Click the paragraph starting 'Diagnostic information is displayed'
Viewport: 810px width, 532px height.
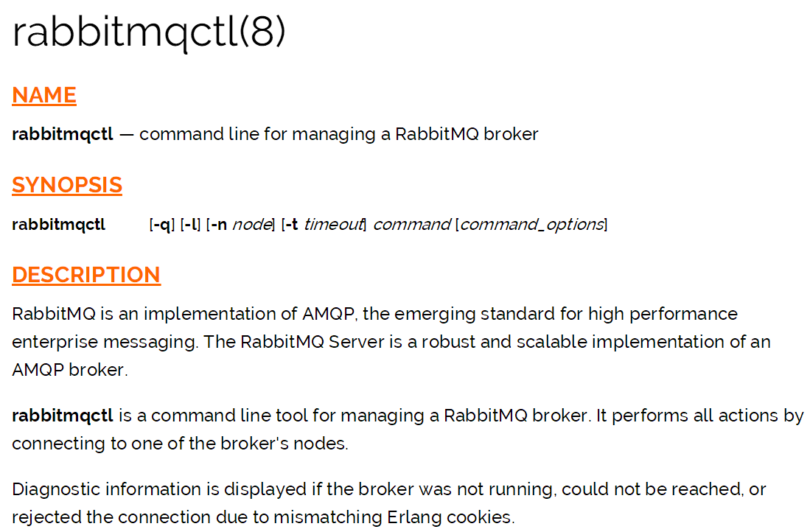click(388, 503)
